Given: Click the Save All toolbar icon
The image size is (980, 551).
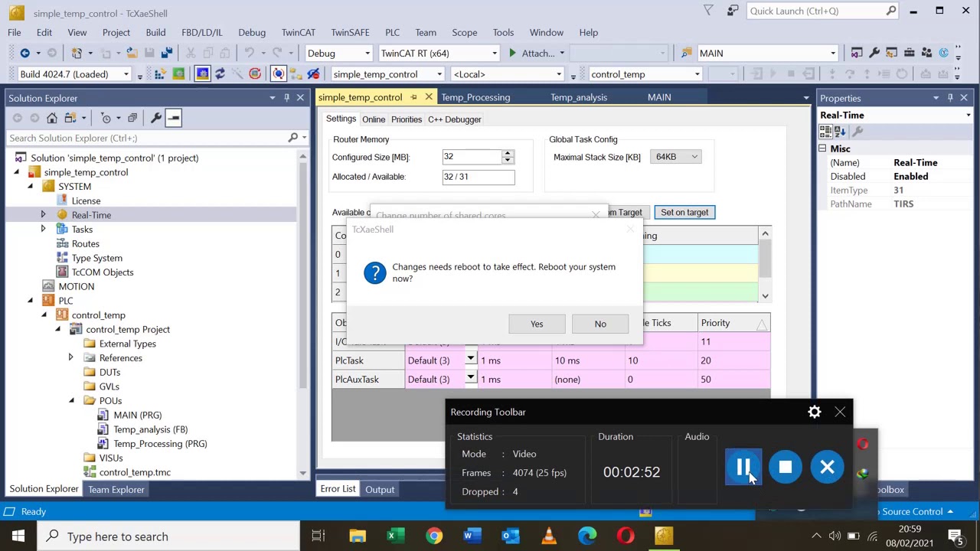Looking at the screenshot, I should (x=167, y=53).
